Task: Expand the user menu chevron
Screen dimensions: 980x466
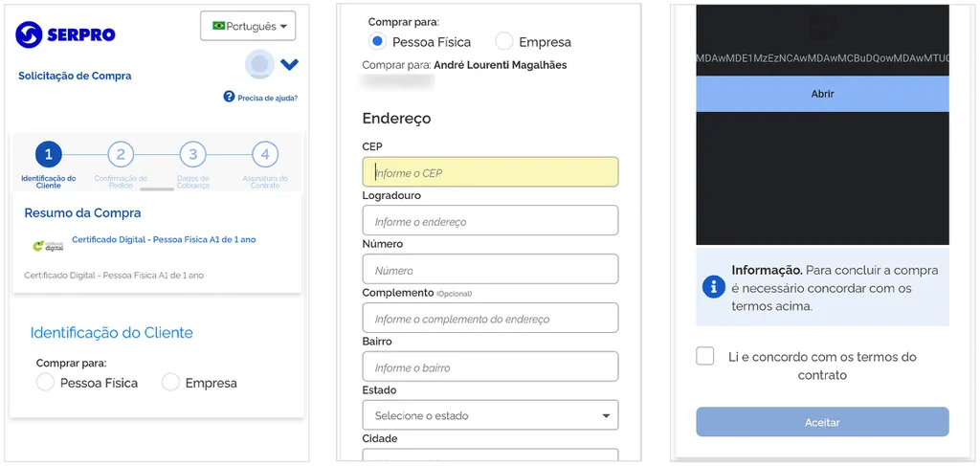Action: point(289,64)
